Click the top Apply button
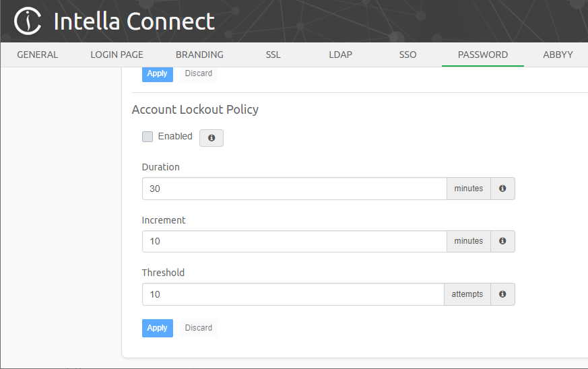The image size is (588, 369). pyautogui.click(x=157, y=73)
